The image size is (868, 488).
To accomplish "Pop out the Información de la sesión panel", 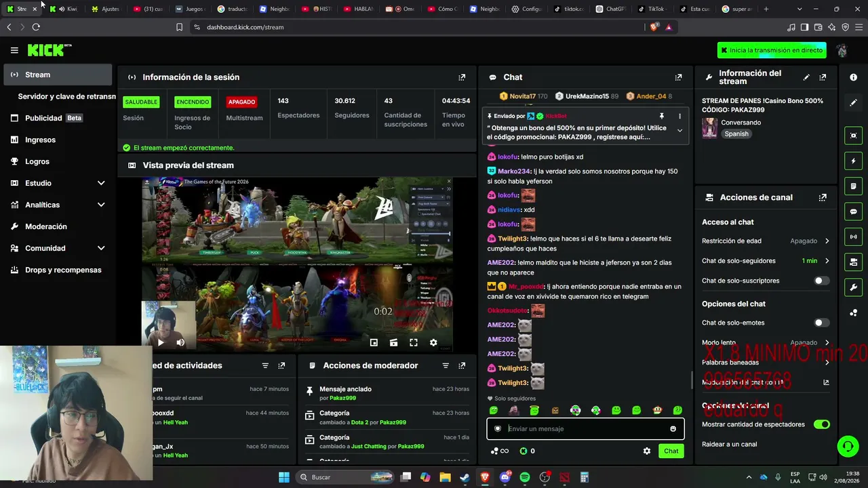I will click(x=462, y=77).
